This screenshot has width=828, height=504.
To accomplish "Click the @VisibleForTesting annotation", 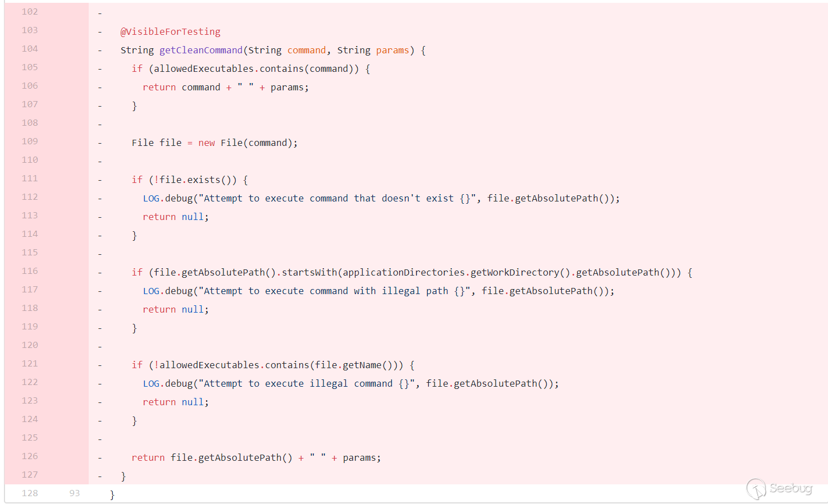I will click(171, 32).
